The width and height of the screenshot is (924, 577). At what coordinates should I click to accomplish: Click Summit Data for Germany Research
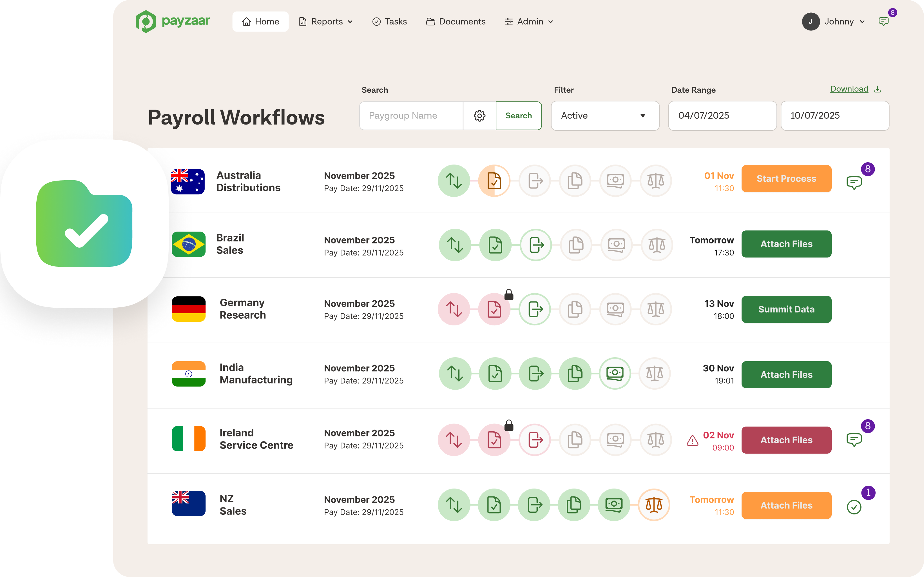(x=786, y=309)
